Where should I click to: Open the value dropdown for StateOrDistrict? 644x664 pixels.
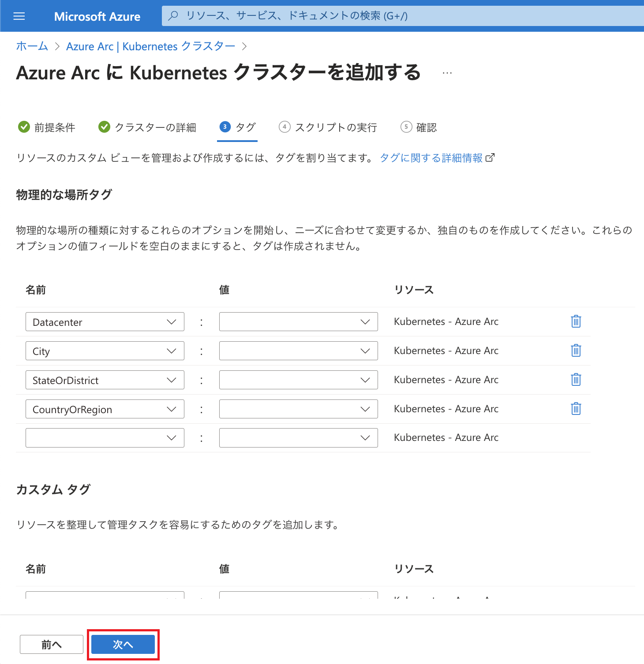tap(299, 380)
